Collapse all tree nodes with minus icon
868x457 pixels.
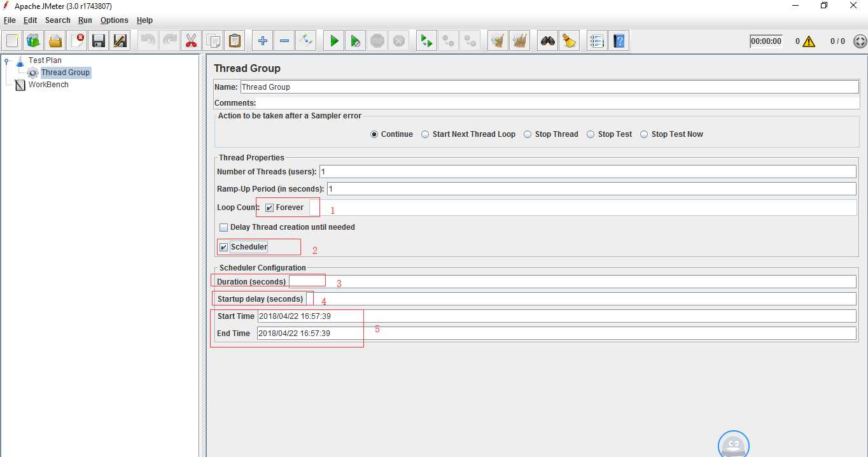point(284,41)
